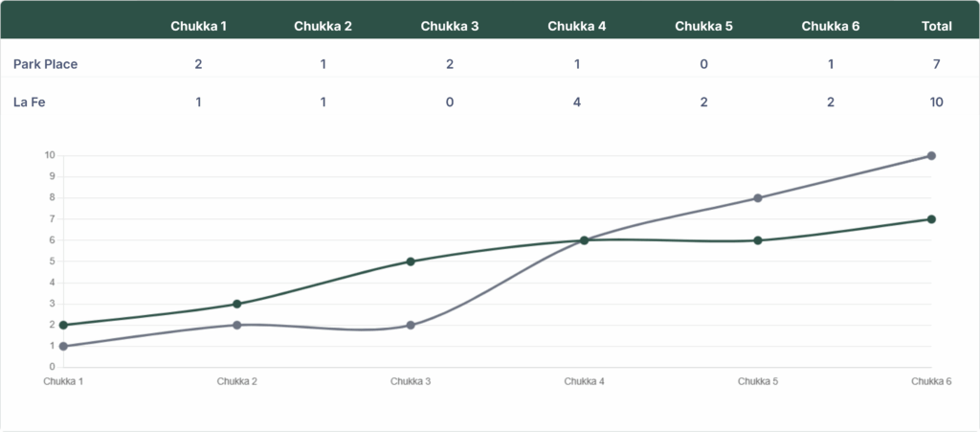Select green Park Place point at Chukka 6

931,219
